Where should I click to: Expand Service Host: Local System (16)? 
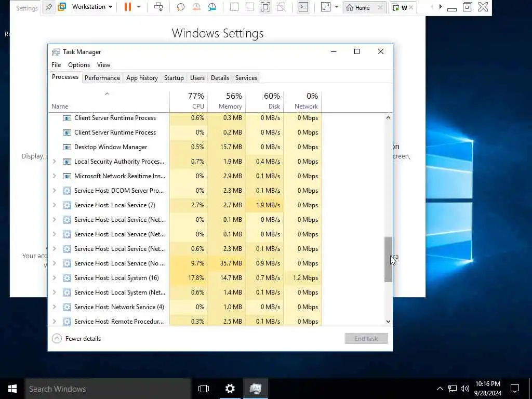54,278
